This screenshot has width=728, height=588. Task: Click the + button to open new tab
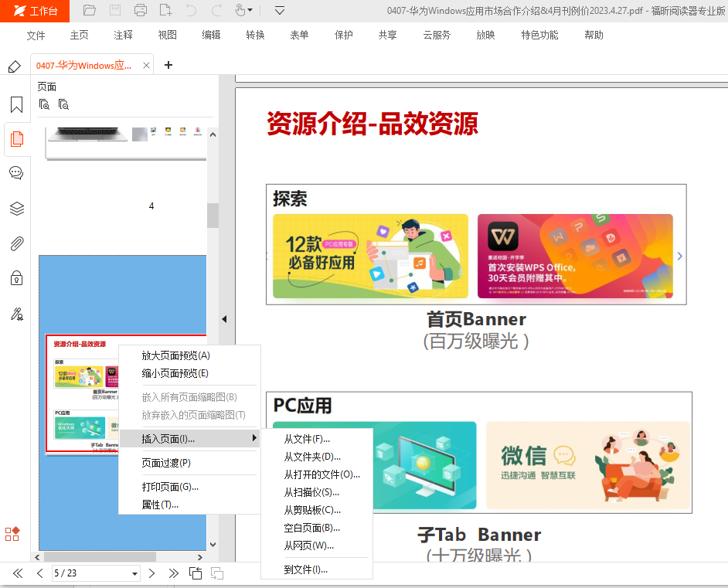click(168, 66)
